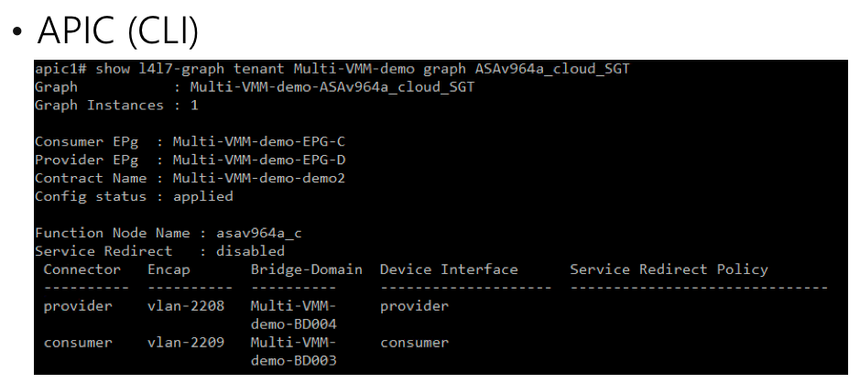Select the graph name Multi-VMM-demo-ASAv964a_cloud_SGT
This screenshot has width=860, height=386.
point(332,87)
